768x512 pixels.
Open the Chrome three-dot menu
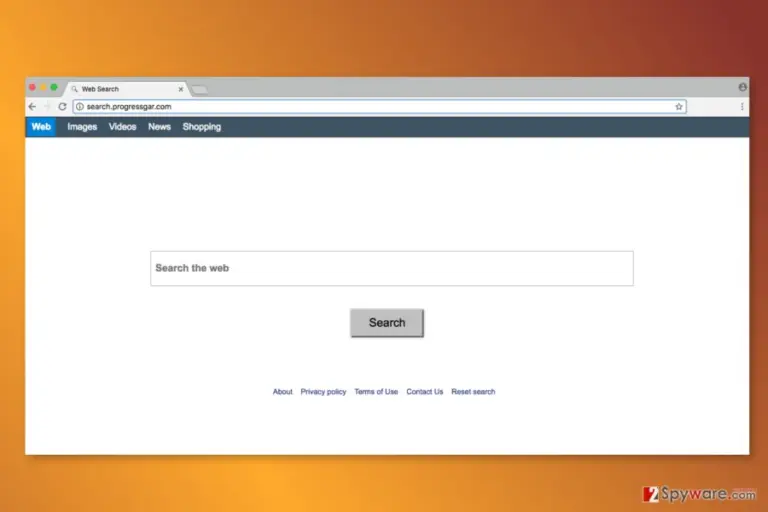pyautogui.click(x=742, y=106)
